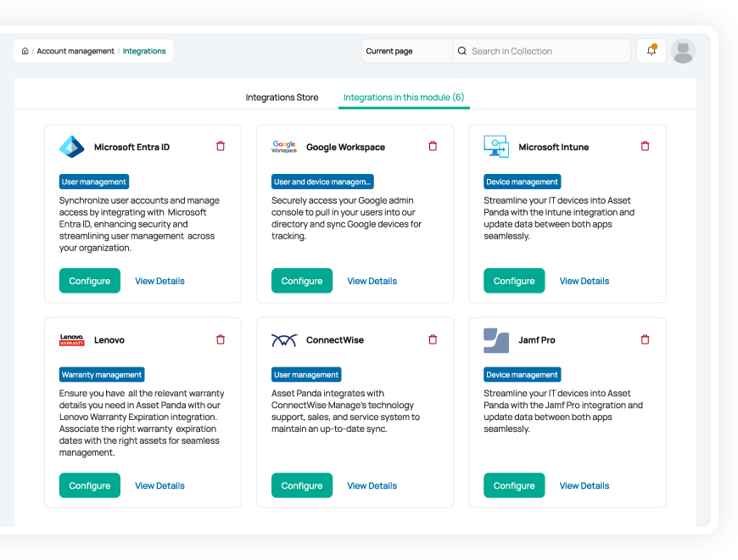This screenshot has width=738, height=560.
Task: Click the Search in Collection field
Action: coord(543,51)
